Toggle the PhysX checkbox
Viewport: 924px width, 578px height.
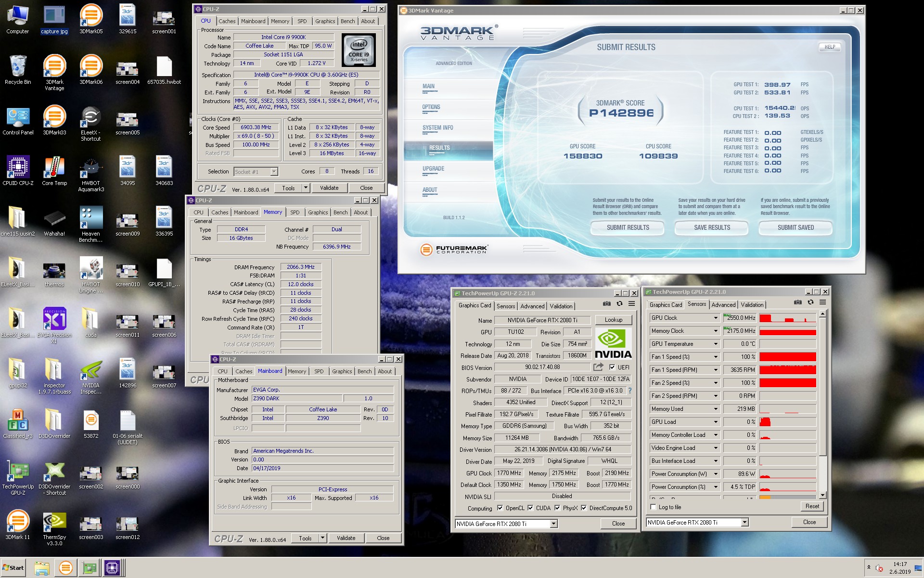coord(557,508)
